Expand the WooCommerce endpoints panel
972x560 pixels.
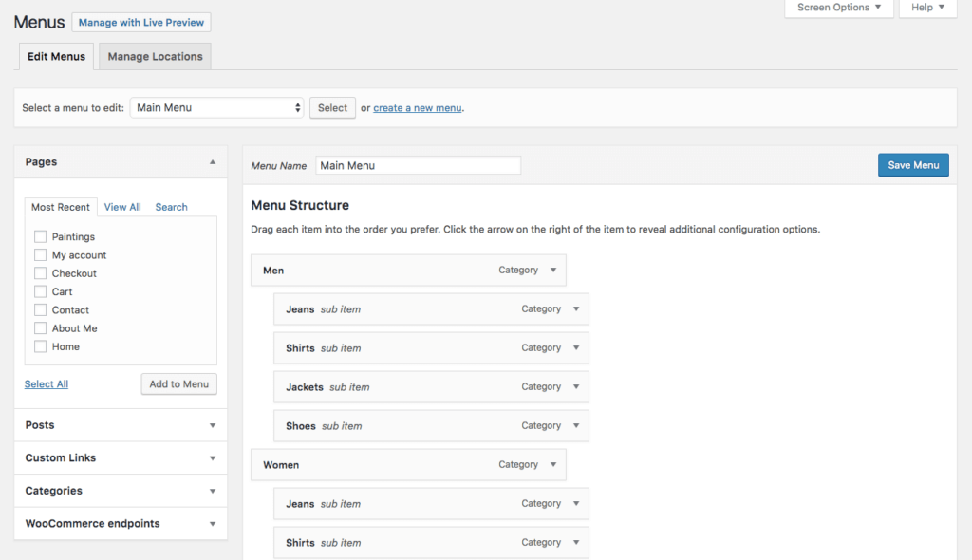point(120,523)
